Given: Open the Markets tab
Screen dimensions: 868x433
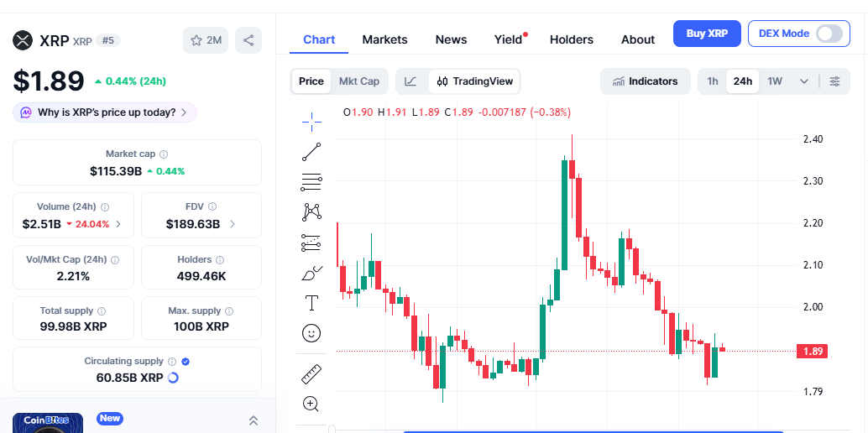Looking at the screenshot, I should point(384,39).
